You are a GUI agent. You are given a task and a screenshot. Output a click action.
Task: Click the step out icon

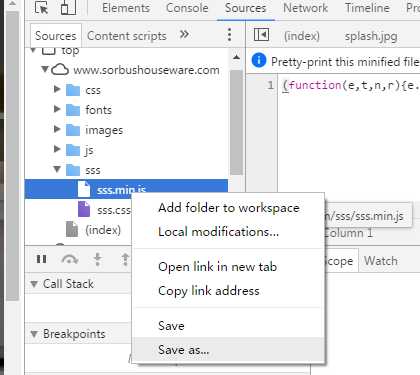[x=125, y=259]
